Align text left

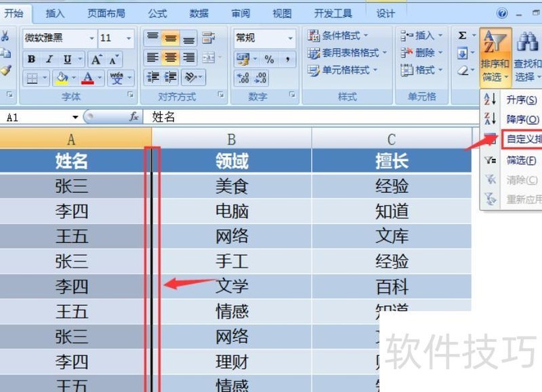pos(152,58)
